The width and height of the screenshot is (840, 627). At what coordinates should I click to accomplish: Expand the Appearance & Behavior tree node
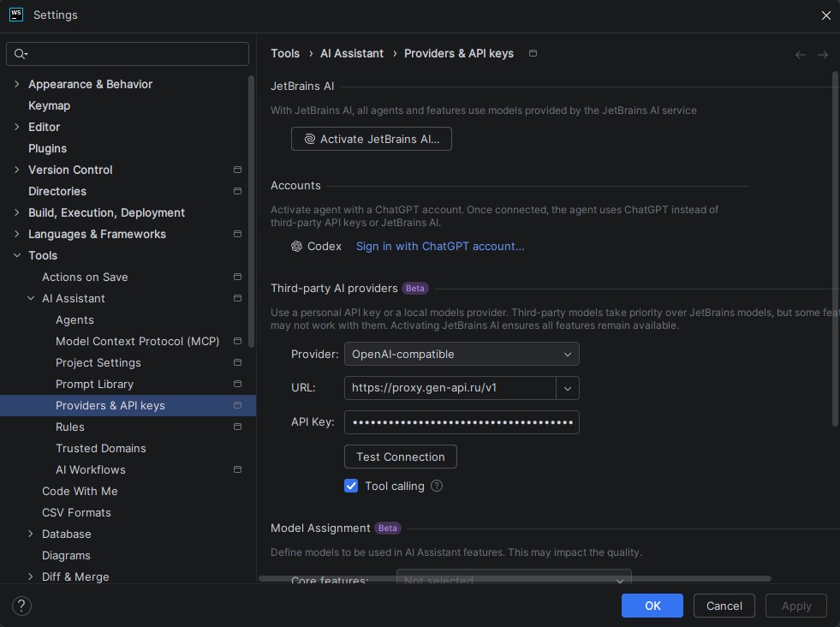coord(16,84)
